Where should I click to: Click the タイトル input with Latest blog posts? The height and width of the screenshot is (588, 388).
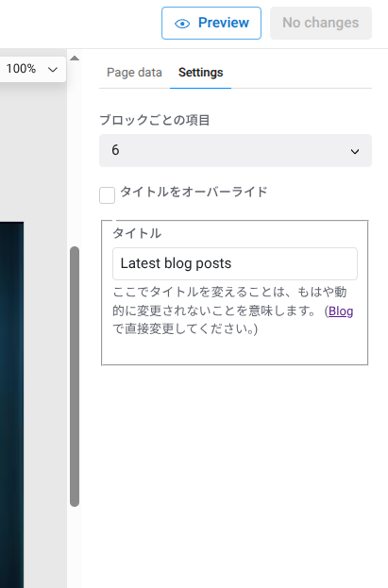click(x=235, y=263)
